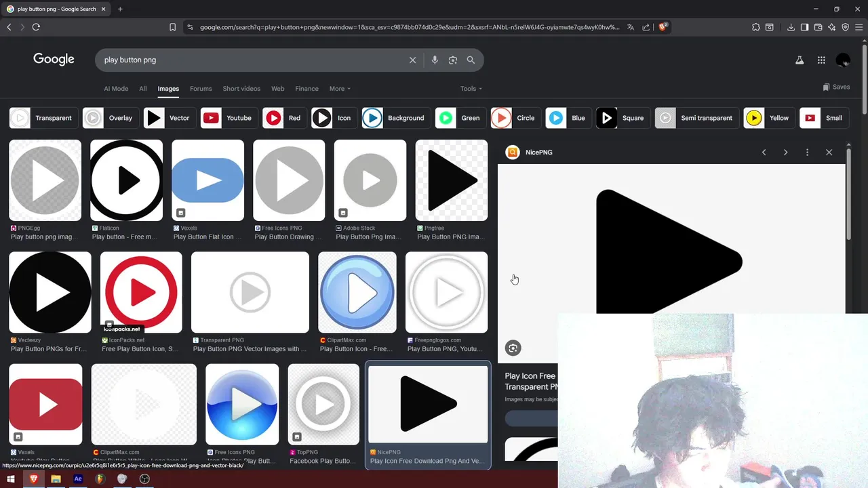Open the translate page icon in the address bar
This screenshot has width=868, height=488.
click(x=631, y=27)
